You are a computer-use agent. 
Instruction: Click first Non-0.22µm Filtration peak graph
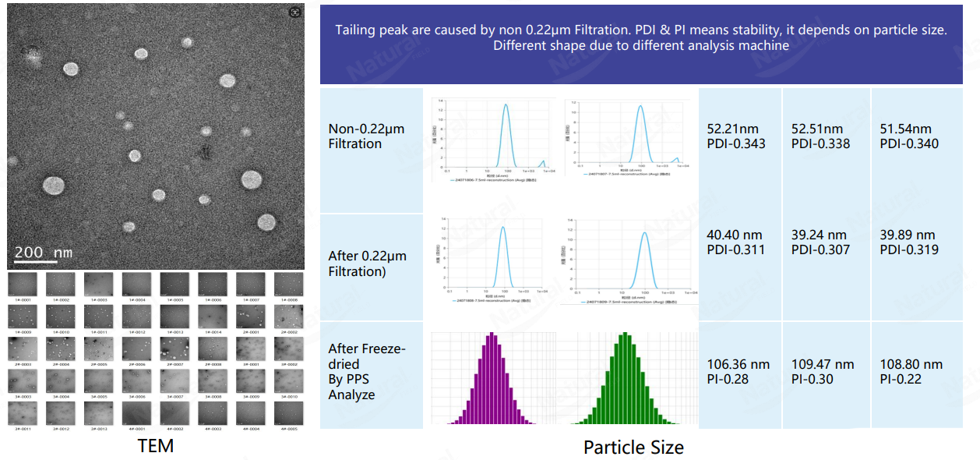pos(493,139)
